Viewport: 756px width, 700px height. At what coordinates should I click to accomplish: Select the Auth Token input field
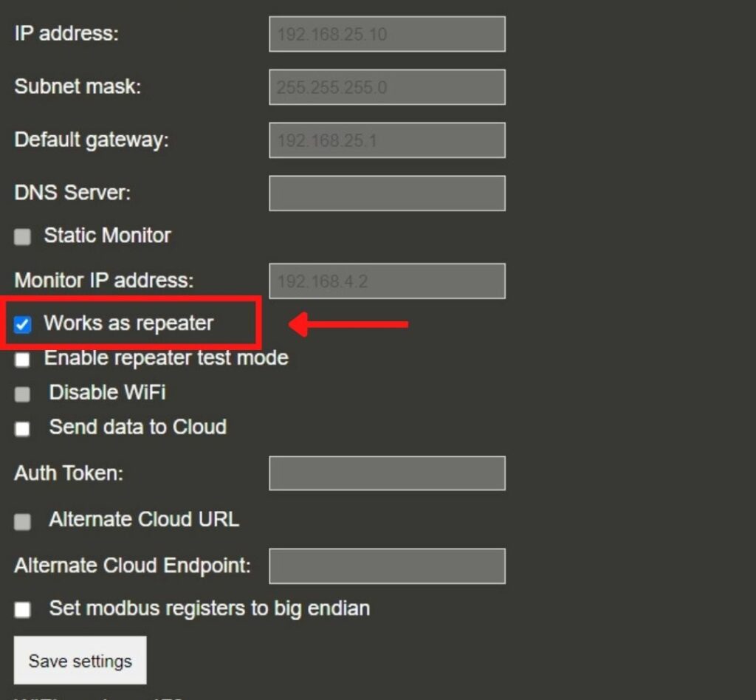tap(387, 473)
